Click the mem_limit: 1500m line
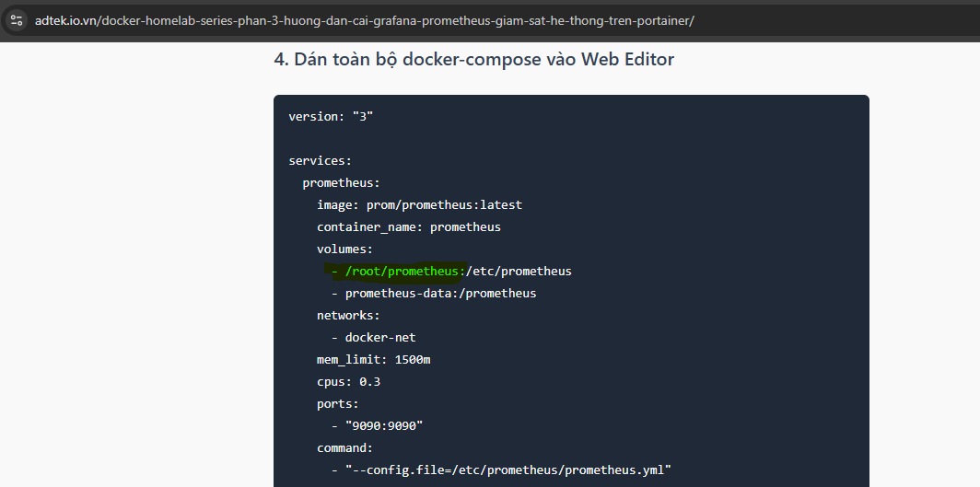Screen dimensions: 980x487 373,359
